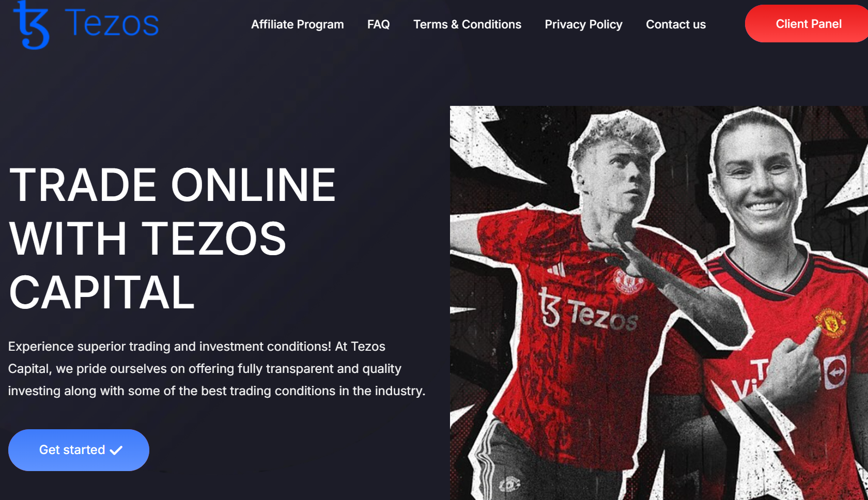Click the Tezos logo on red jersey
Screen dimensions: 868x500
pos(588,310)
